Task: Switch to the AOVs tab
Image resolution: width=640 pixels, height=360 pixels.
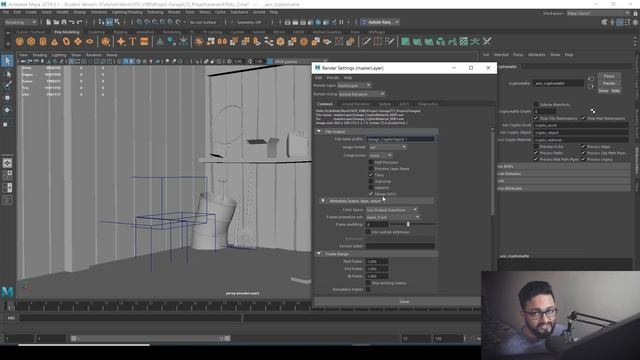Action: tap(404, 104)
